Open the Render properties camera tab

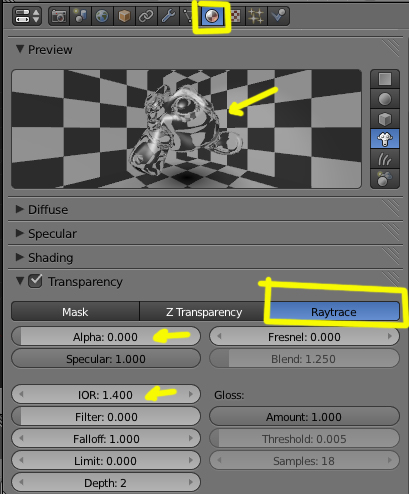coord(59,16)
